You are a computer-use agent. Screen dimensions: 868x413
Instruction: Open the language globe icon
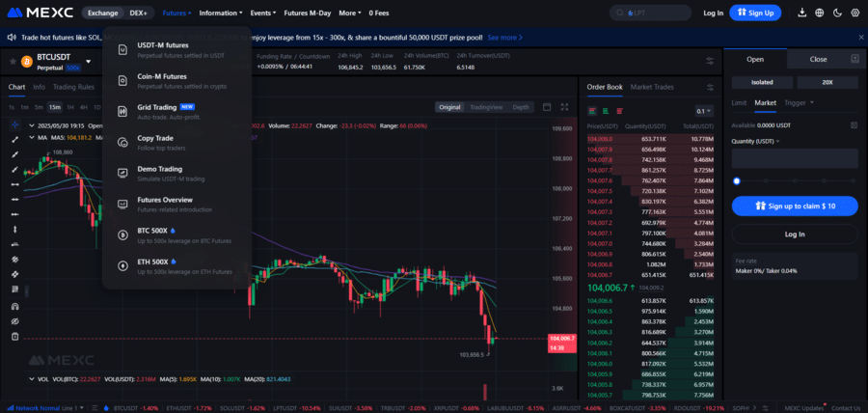point(820,13)
